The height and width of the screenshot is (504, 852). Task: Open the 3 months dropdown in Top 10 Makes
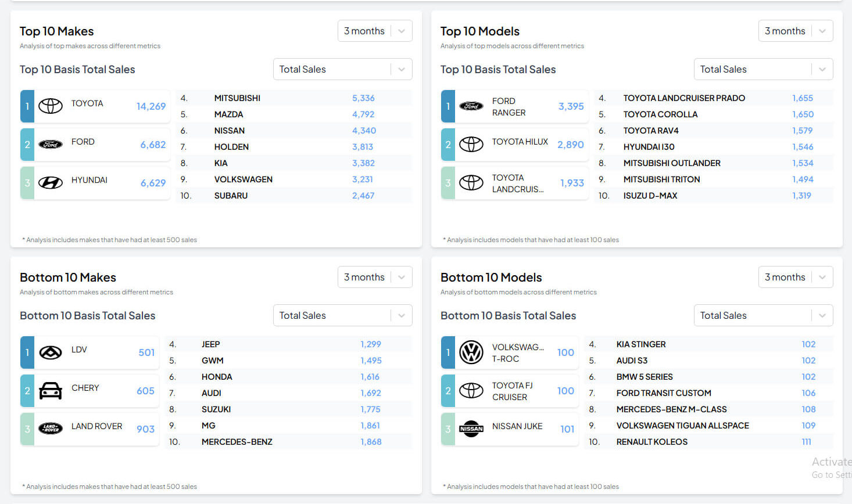click(x=375, y=31)
